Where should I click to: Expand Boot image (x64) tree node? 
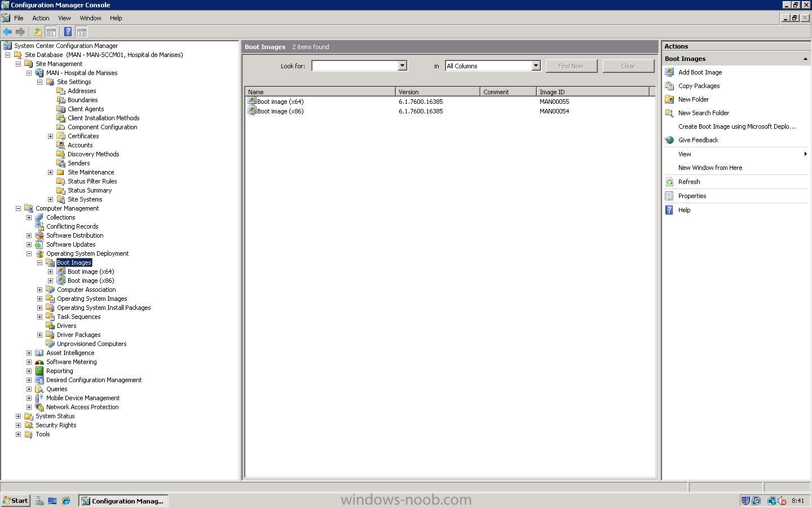(50, 271)
